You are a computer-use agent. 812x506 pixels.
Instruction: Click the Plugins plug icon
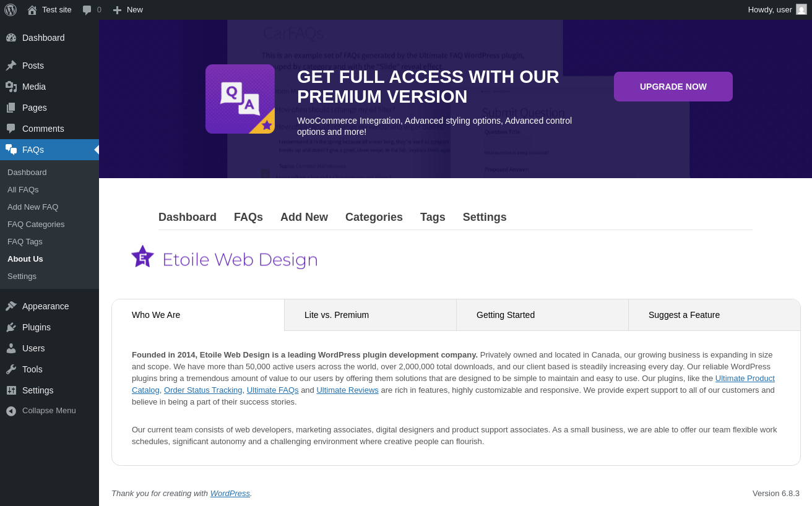click(x=11, y=327)
